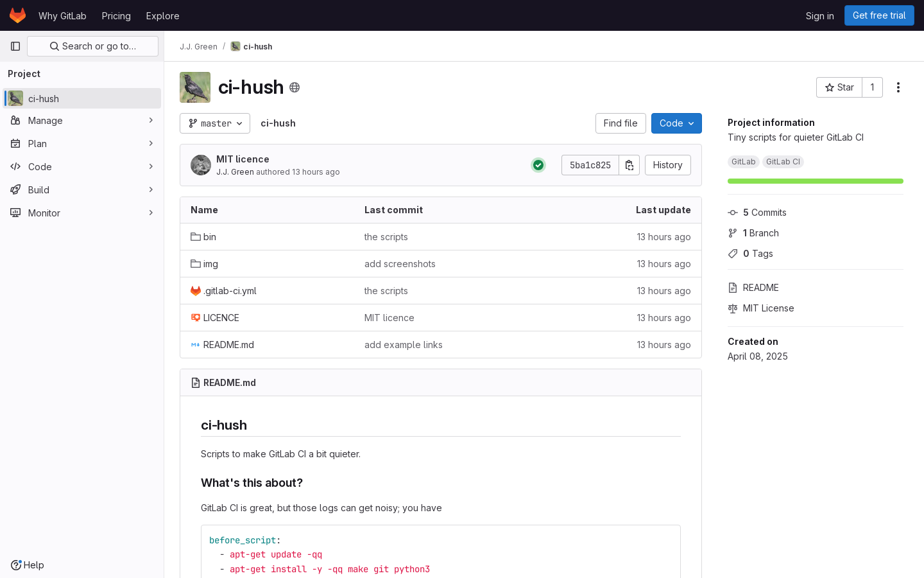Click the img folder icon

point(196,264)
